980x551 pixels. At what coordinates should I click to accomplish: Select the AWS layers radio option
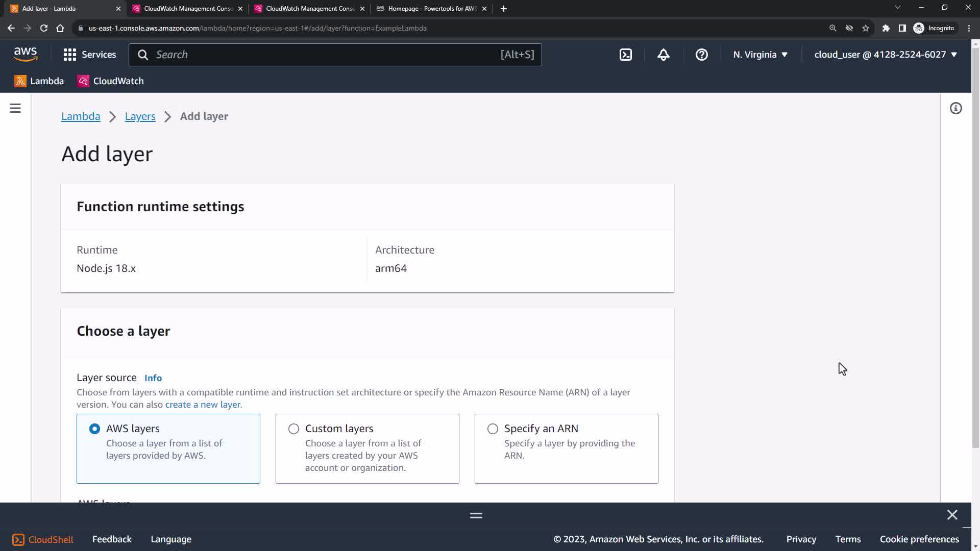coord(94,429)
